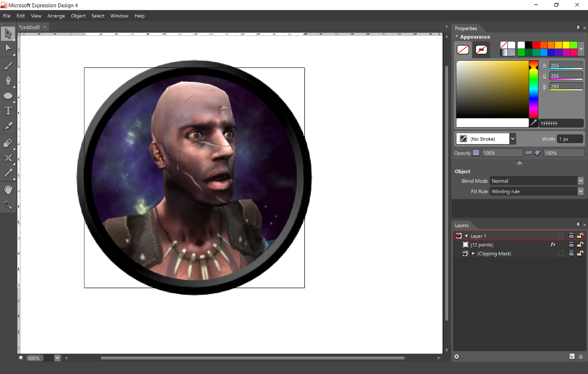
Task: Select the Pan hand tool
Action: pyautogui.click(x=8, y=189)
